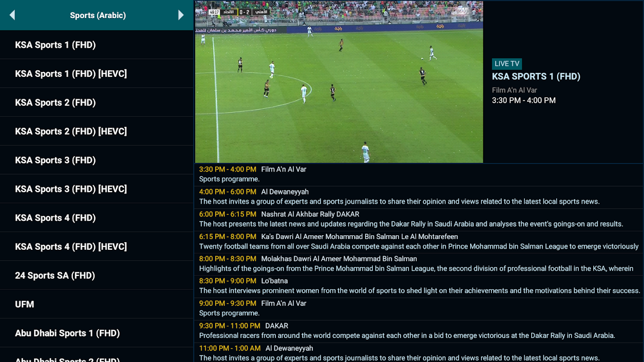Switch to KSA Sports 2 (FHD)
This screenshot has height=362, width=644.
[x=96, y=102]
